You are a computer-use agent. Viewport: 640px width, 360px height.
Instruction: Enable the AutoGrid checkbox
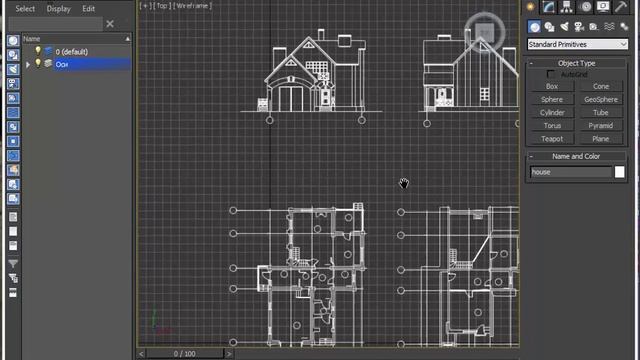coord(551,74)
